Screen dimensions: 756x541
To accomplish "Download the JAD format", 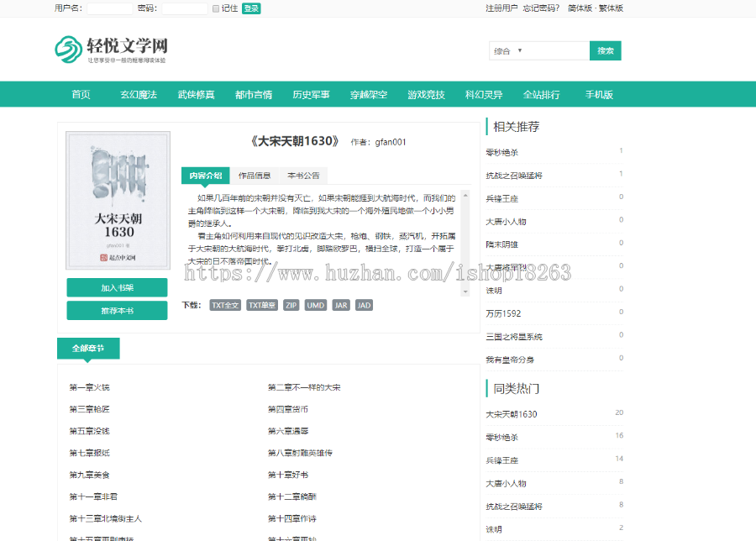I will 363,305.
